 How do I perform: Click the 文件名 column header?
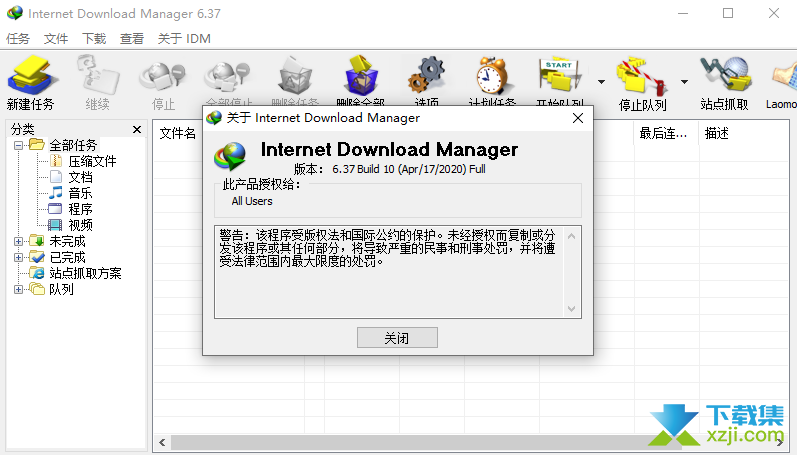click(x=177, y=133)
